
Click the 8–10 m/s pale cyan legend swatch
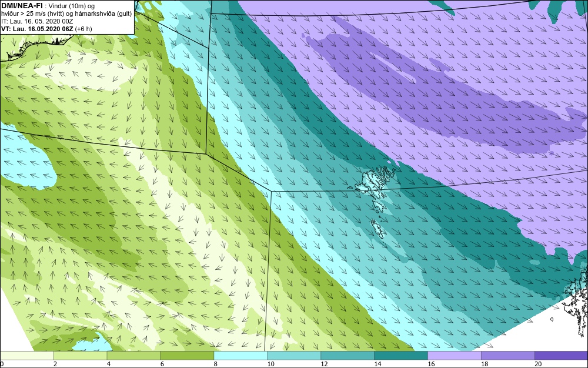coord(240,356)
